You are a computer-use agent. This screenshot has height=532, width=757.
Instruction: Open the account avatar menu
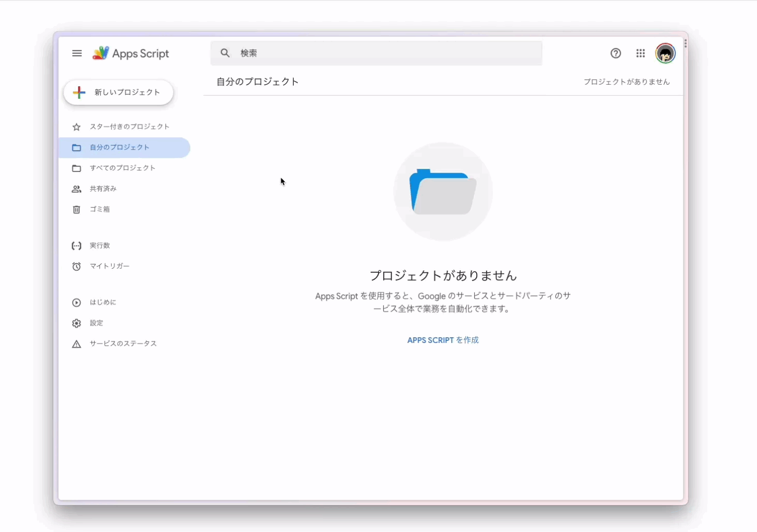point(665,53)
